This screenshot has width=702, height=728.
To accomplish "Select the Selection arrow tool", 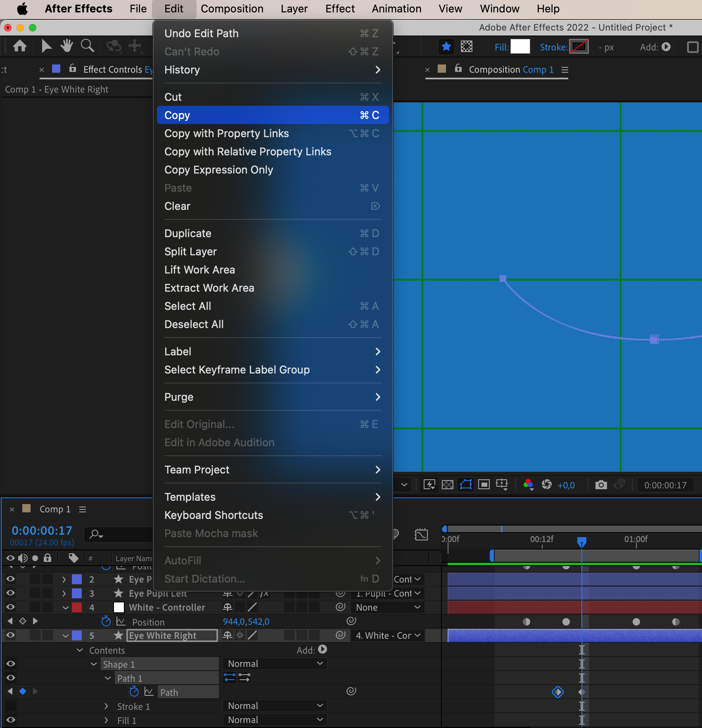I will click(47, 46).
